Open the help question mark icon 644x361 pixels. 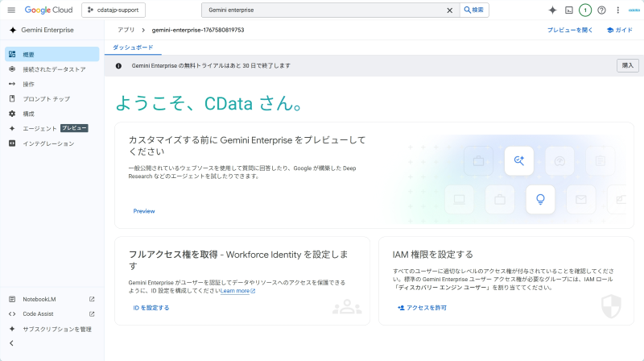[x=601, y=10]
